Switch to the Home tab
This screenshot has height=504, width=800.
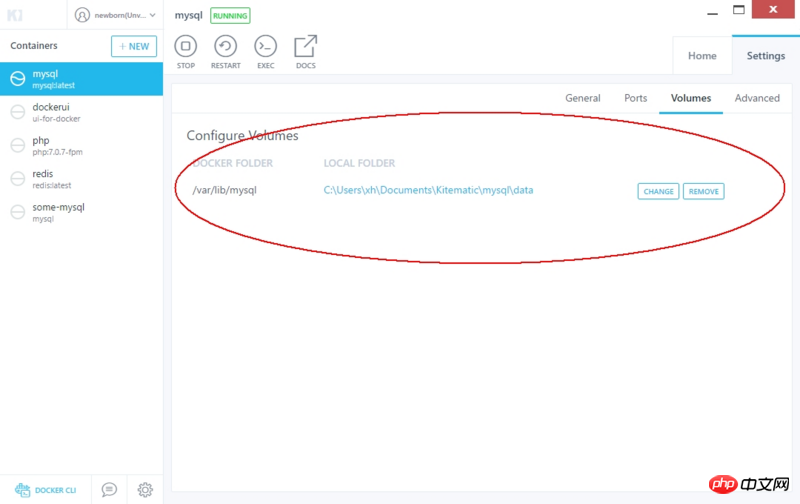click(x=702, y=56)
